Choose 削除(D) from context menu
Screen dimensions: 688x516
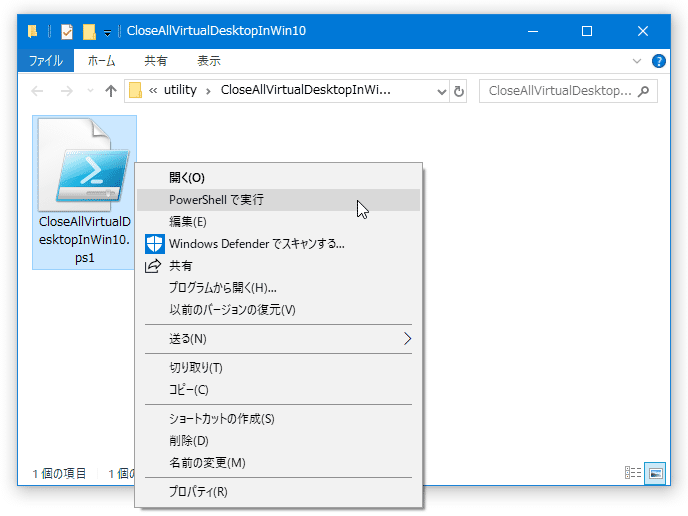pyautogui.click(x=279, y=441)
